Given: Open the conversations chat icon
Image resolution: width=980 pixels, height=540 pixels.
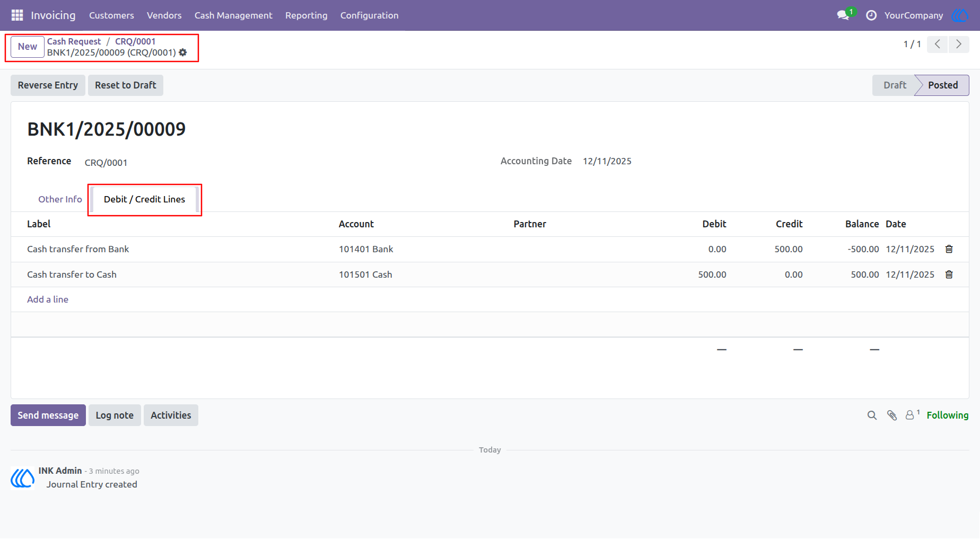Looking at the screenshot, I should click(843, 15).
